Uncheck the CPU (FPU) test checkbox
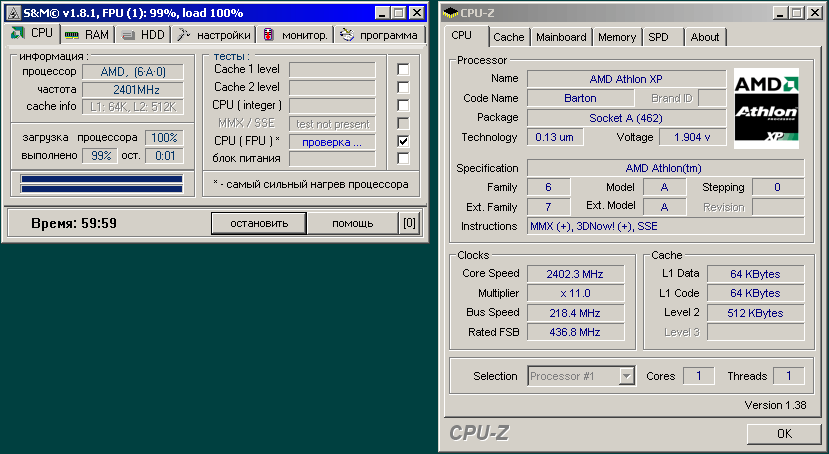This screenshot has width=829, height=454. pos(403,141)
